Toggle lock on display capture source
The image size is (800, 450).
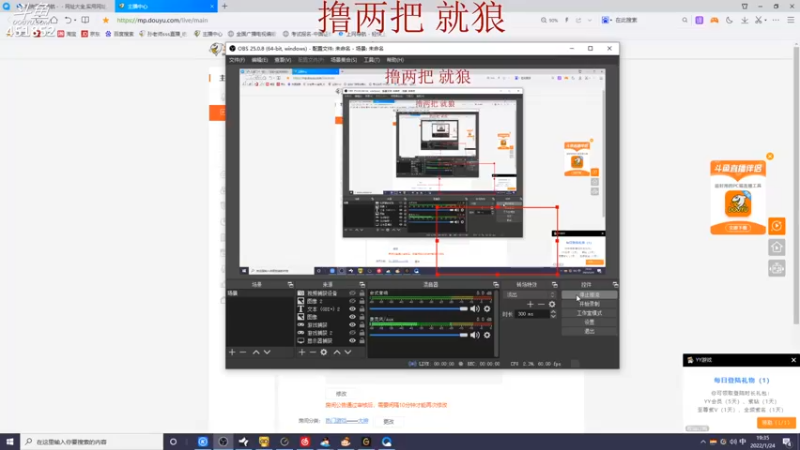362,341
